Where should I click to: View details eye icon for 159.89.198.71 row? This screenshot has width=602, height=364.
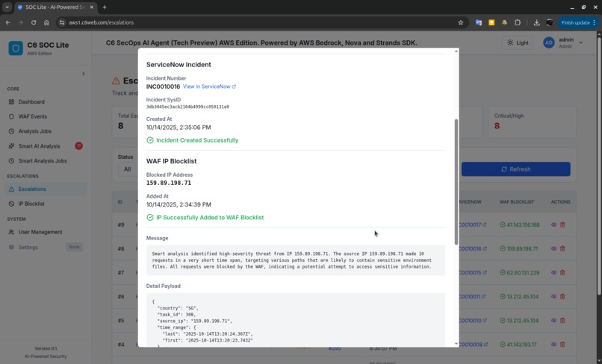(553, 248)
